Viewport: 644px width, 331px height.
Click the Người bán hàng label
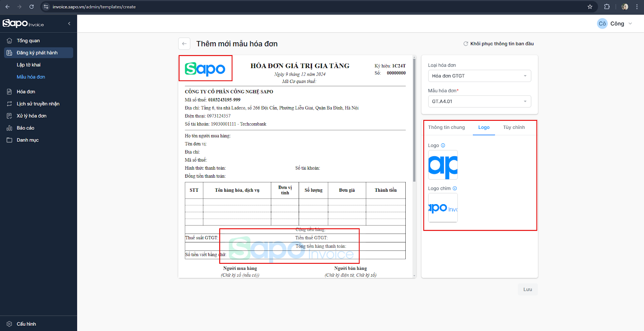point(351,268)
